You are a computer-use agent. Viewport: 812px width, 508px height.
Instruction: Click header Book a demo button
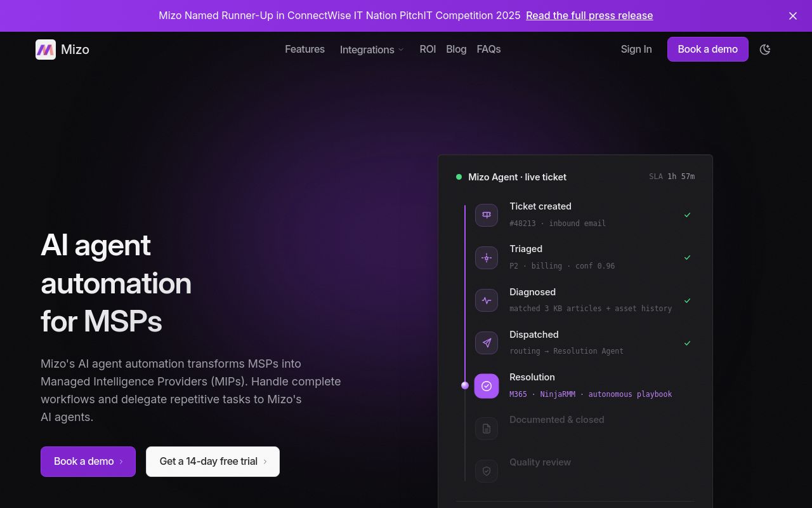(708, 50)
